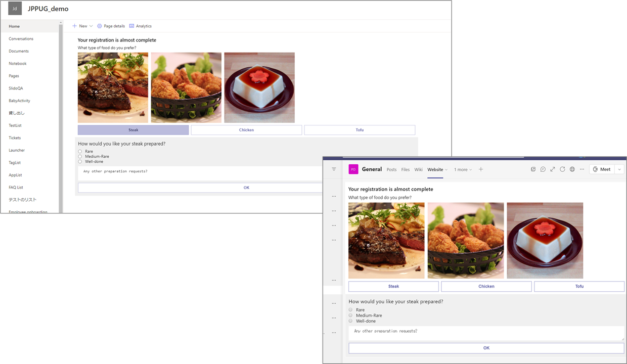Click the plus icon beside New
Screen dimensions: 627x364
click(74, 26)
